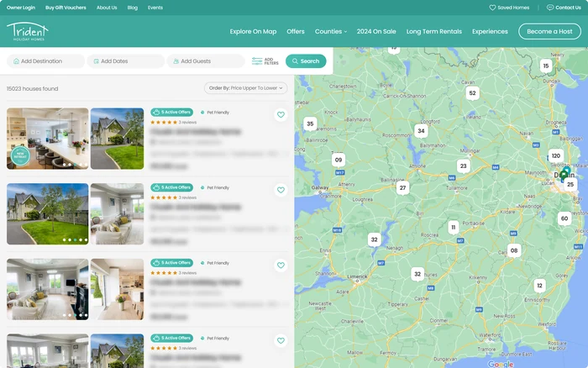Open third listing's living room main photo

(48, 289)
